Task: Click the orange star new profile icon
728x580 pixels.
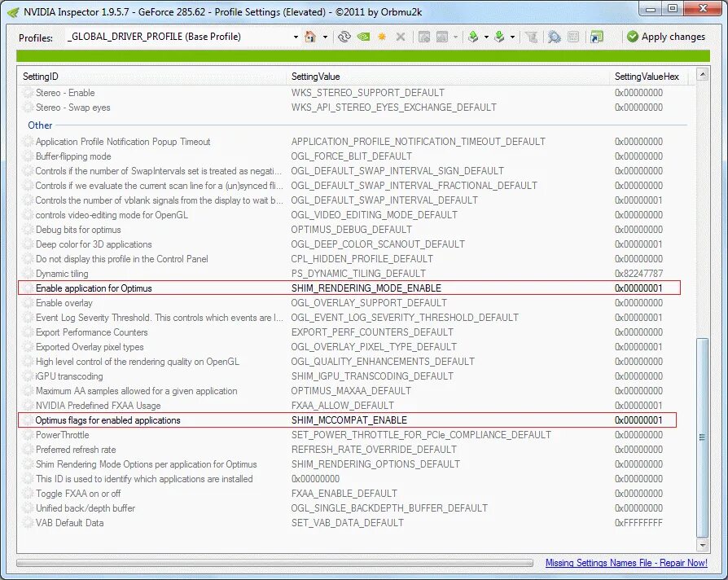Action: coord(382,37)
